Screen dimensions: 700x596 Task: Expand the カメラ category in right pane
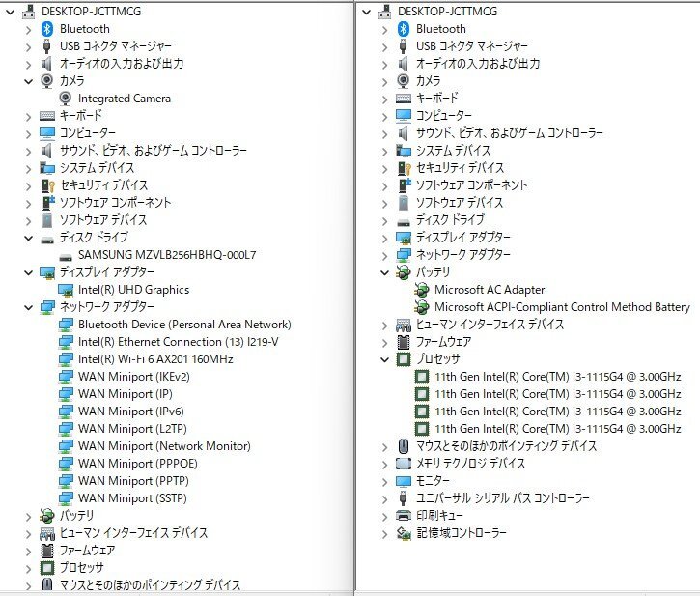(x=385, y=81)
